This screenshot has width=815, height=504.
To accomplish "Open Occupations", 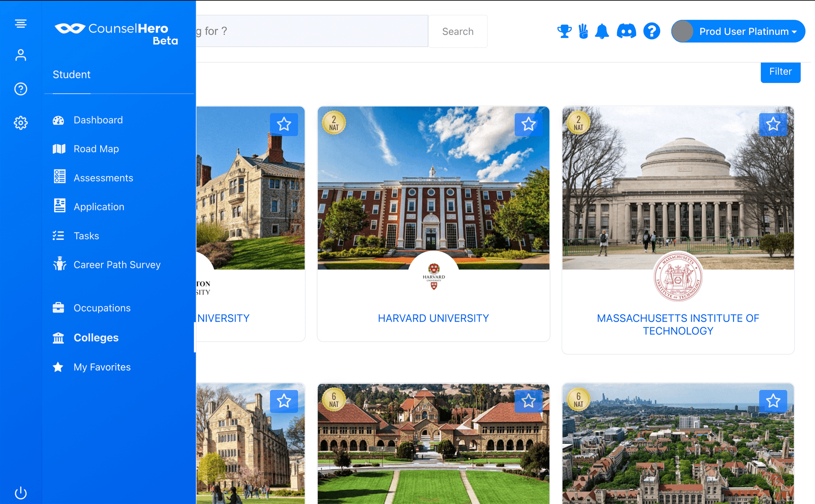I will point(102,308).
